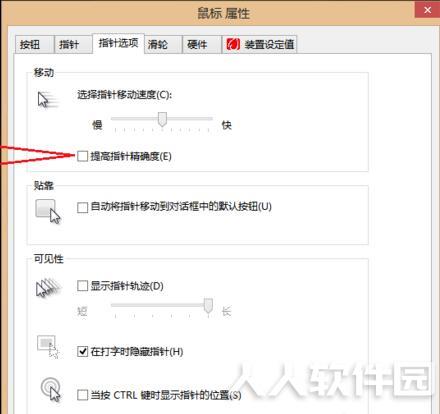The width and height of the screenshot is (440, 414).
Task: Click the snap-to default button icon
Action: coord(48,211)
